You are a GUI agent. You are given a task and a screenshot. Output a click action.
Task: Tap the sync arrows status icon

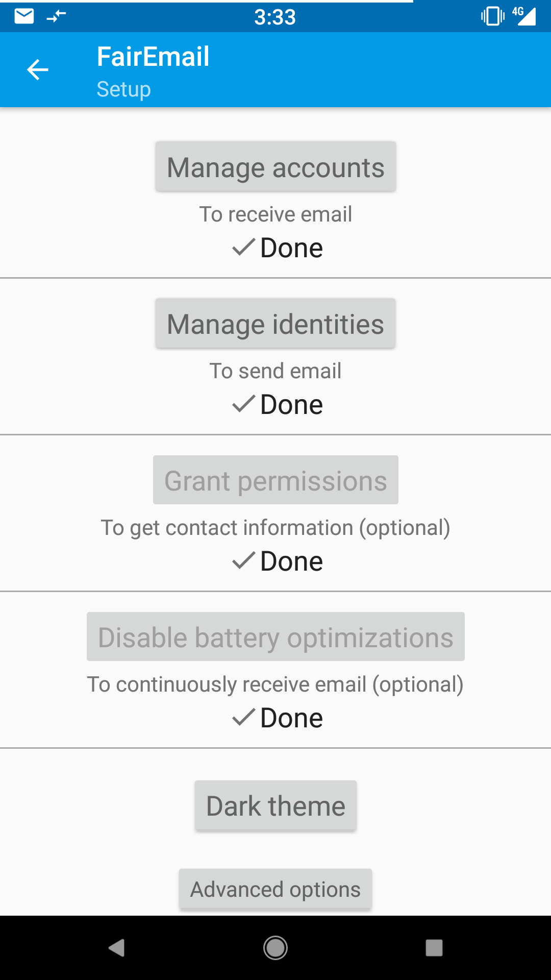[56, 16]
